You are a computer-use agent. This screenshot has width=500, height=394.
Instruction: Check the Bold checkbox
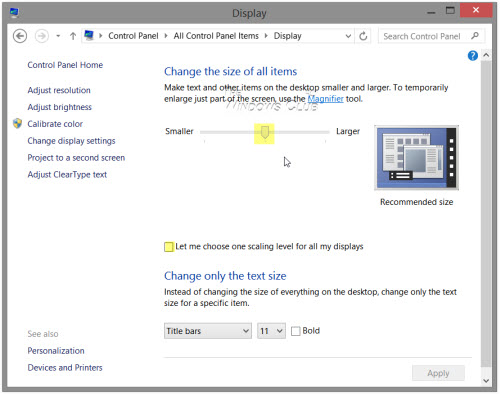click(x=295, y=331)
